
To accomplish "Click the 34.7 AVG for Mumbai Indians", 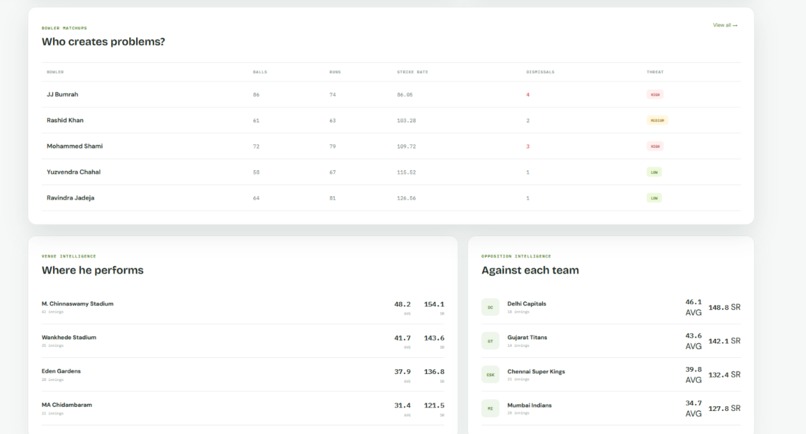I will [693, 408].
